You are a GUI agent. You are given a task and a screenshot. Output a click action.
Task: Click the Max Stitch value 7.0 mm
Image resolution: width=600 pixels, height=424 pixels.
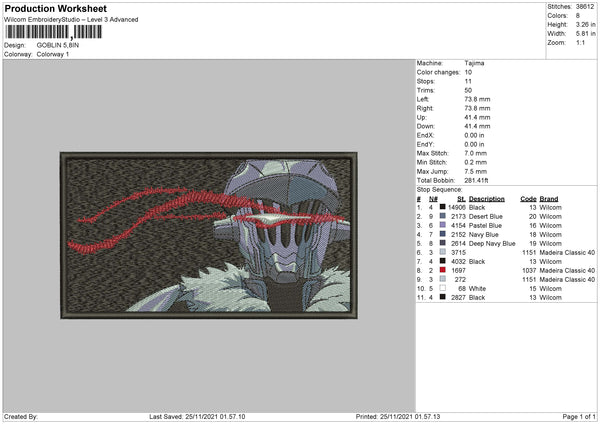click(x=476, y=153)
